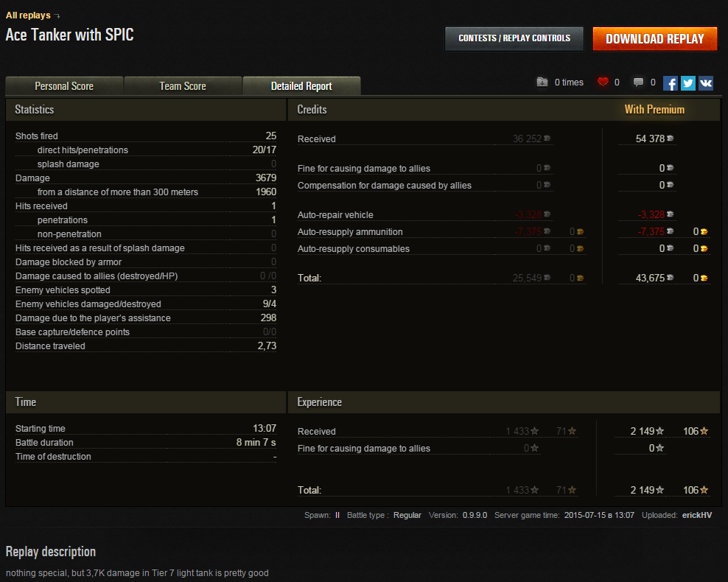
Task: Click the red heart like icon
Action: 603,83
